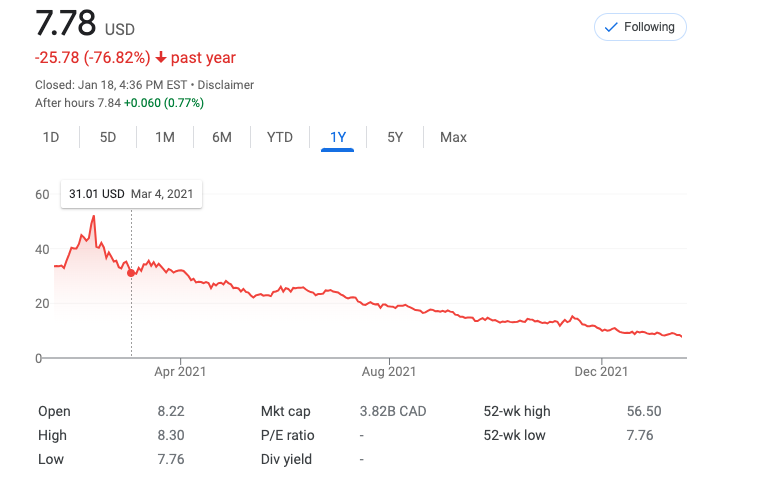
Task: Select the 1D time range tab
Action: pyautogui.click(x=51, y=137)
